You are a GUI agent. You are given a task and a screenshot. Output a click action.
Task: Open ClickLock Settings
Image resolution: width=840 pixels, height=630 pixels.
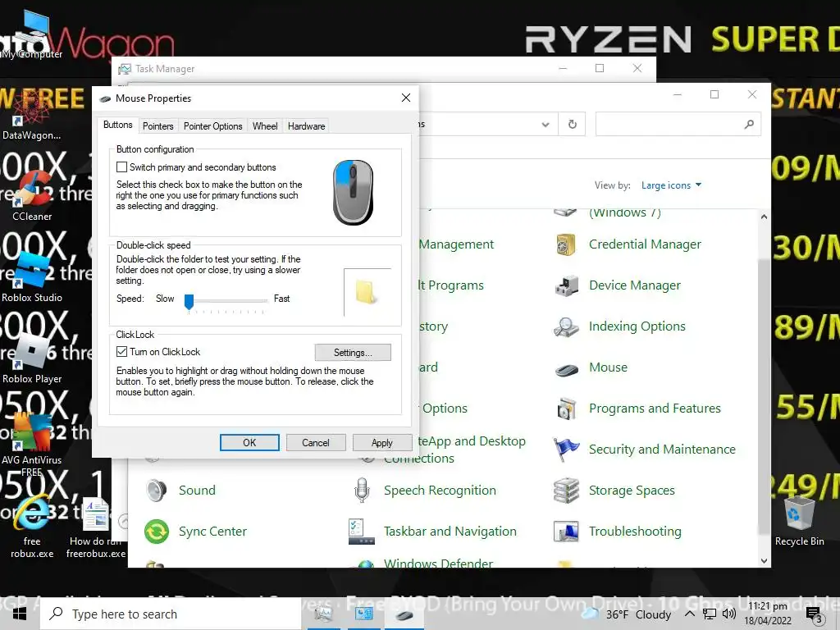click(x=353, y=353)
